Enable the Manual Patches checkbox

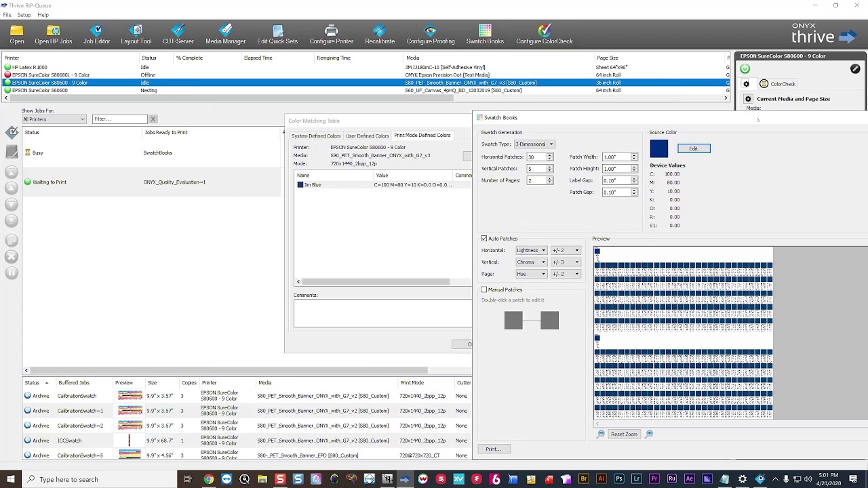[484, 289]
